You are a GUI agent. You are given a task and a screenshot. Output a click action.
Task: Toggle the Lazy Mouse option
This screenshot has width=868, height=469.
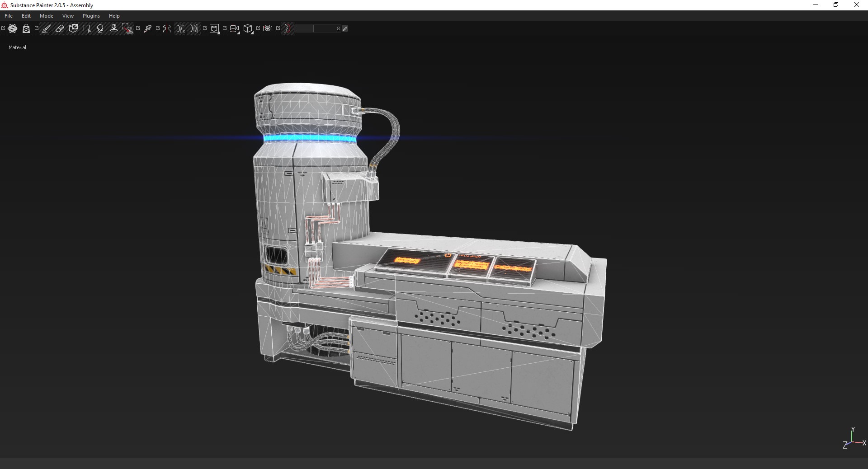pos(288,28)
